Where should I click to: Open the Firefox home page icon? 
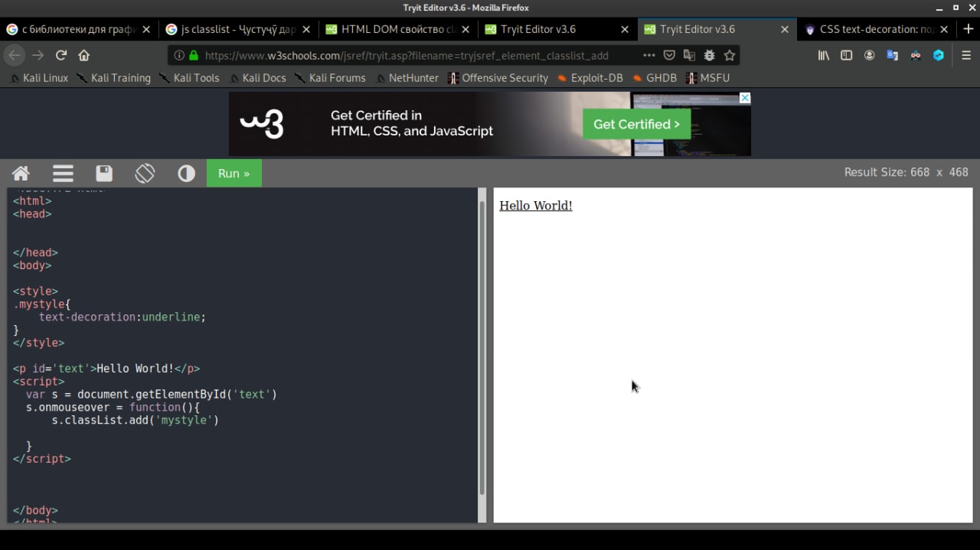point(84,55)
